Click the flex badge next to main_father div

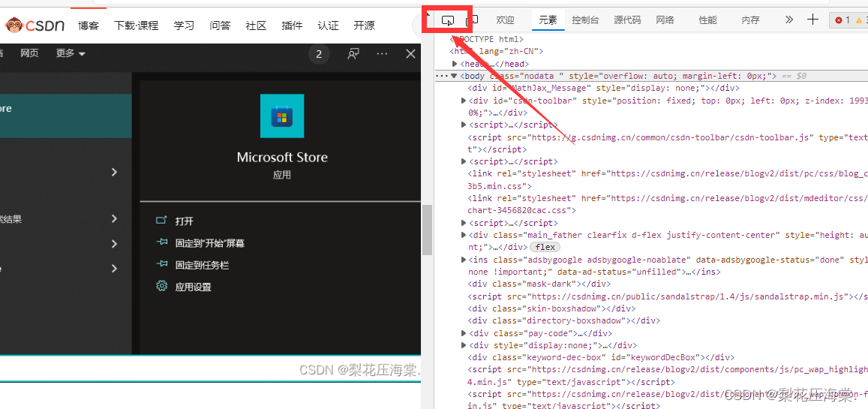click(x=545, y=248)
